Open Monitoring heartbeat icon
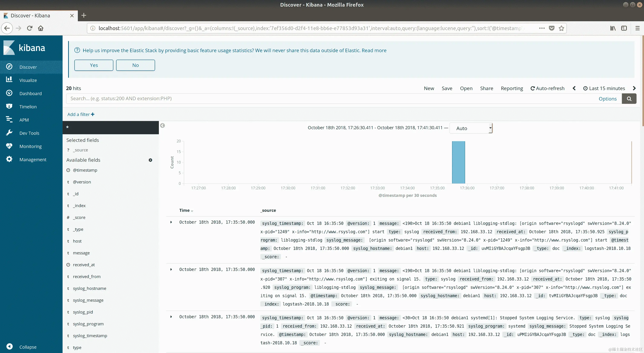The height and width of the screenshot is (353, 644). point(9,146)
